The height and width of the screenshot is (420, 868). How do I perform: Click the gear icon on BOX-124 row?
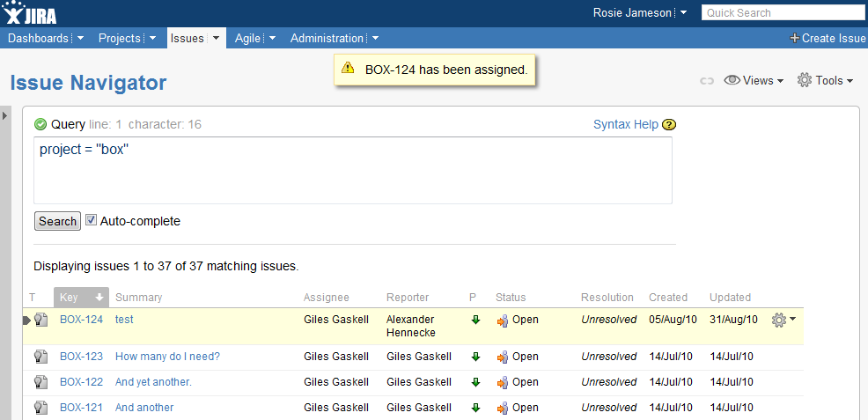coord(778,320)
